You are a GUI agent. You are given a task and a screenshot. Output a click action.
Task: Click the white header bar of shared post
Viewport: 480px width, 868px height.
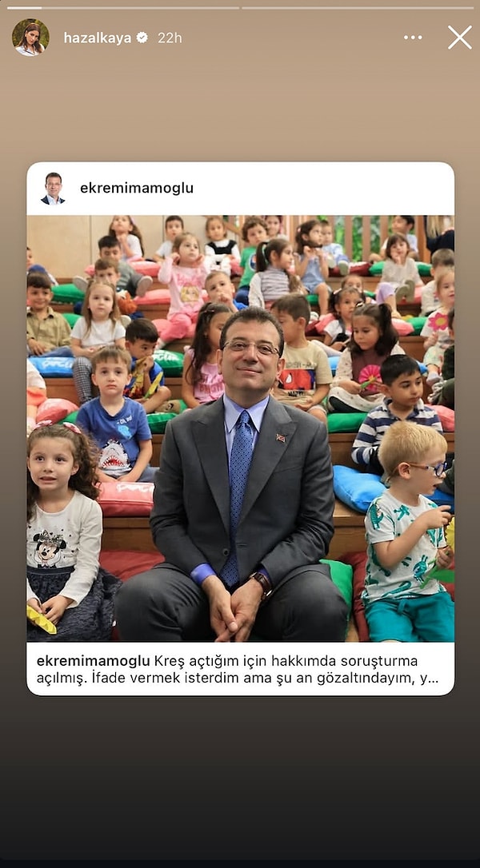pyautogui.click(x=240, y=188)
